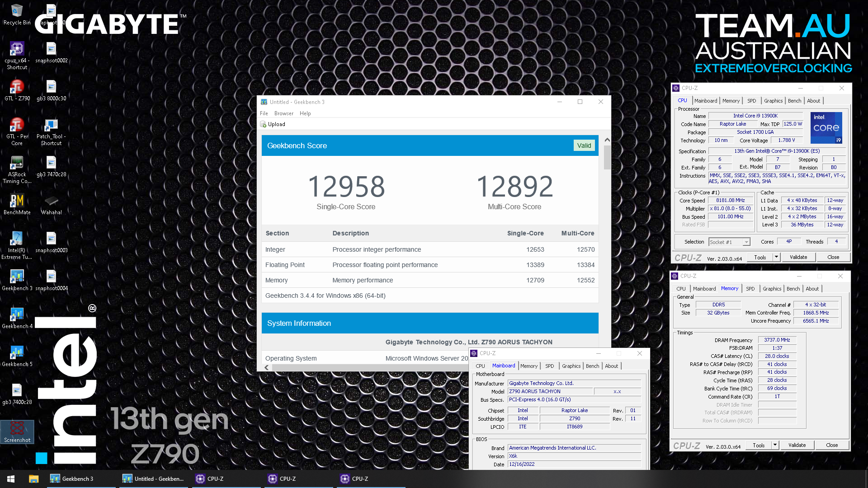Click Close in the CPU-Z CPU window
This screenshot has height=488, width=868.
[x=833, y=257]
